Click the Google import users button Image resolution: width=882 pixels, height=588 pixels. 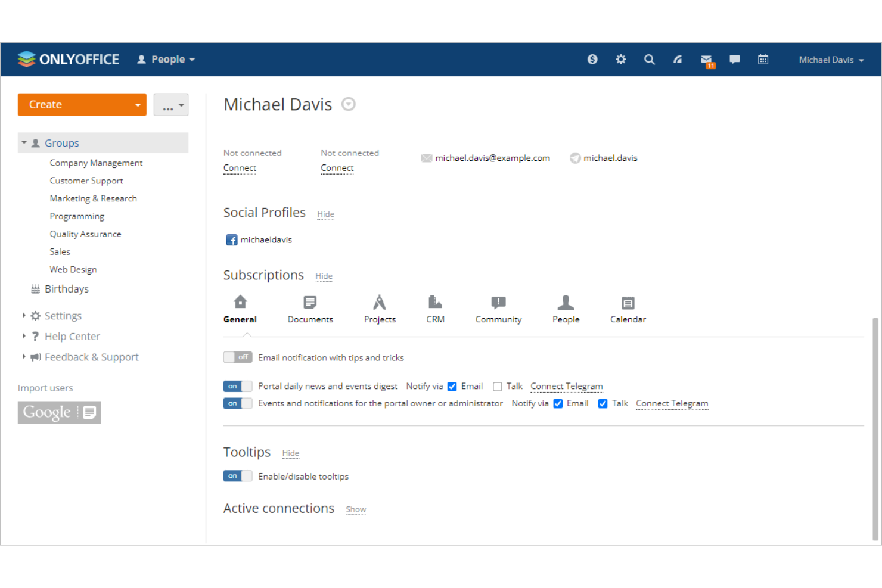pos(59,412)
